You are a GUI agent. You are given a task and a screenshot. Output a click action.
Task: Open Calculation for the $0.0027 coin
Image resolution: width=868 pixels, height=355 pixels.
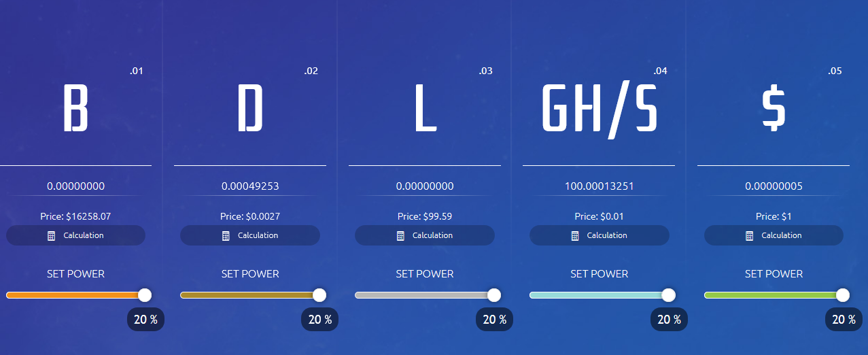click(x=250, y=235)
